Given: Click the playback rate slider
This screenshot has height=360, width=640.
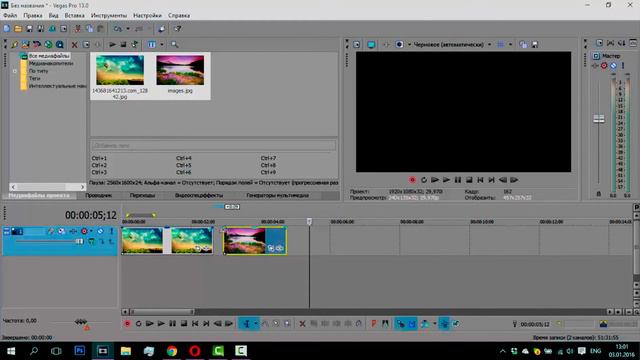Looking at the screenshot, I should pos(81,322).
